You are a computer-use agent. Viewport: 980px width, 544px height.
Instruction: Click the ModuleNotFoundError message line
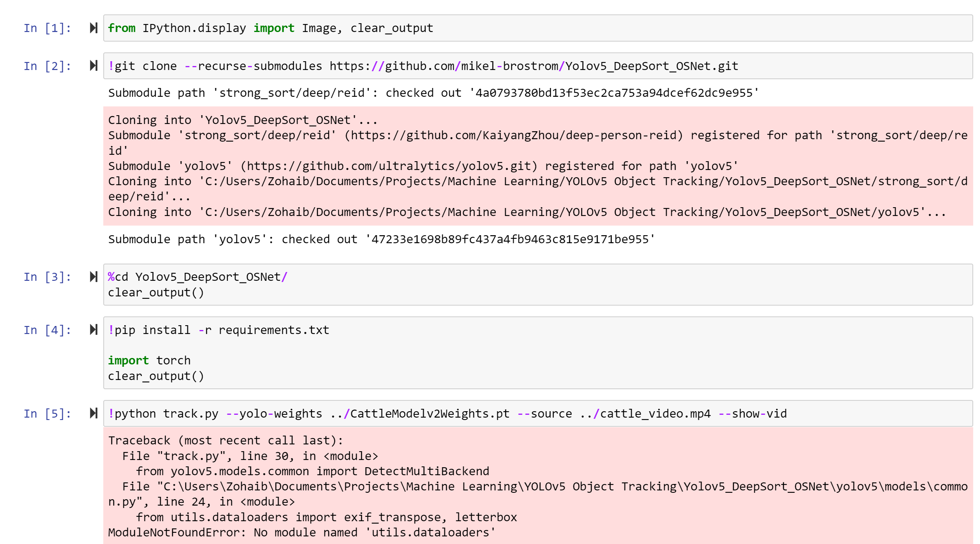pos(301,532)
